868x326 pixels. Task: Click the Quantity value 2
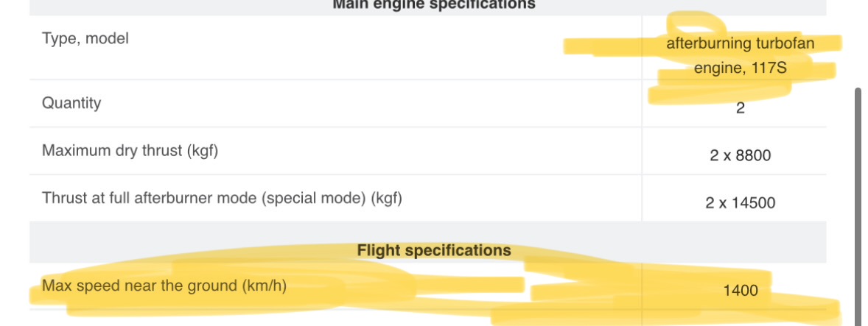click(x=741, y=109)
